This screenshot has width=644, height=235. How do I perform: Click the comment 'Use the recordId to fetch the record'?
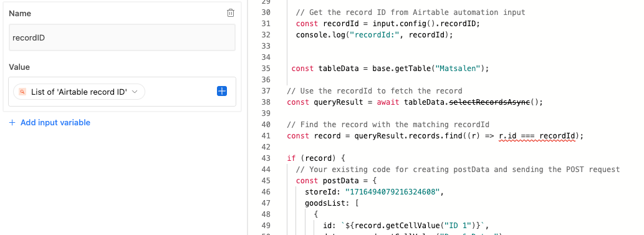tap(374, 91)
